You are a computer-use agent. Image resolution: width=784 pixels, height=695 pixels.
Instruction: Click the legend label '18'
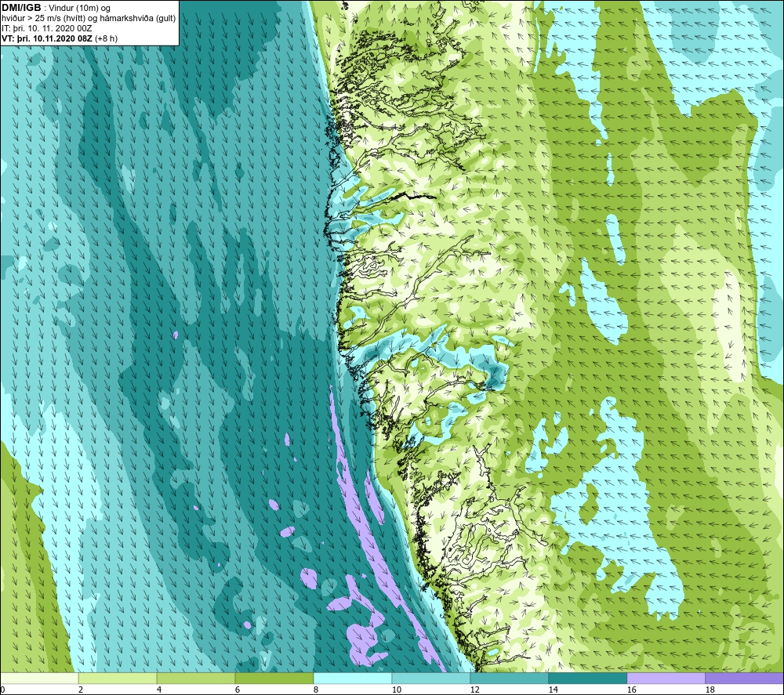(x=710, y=690)
